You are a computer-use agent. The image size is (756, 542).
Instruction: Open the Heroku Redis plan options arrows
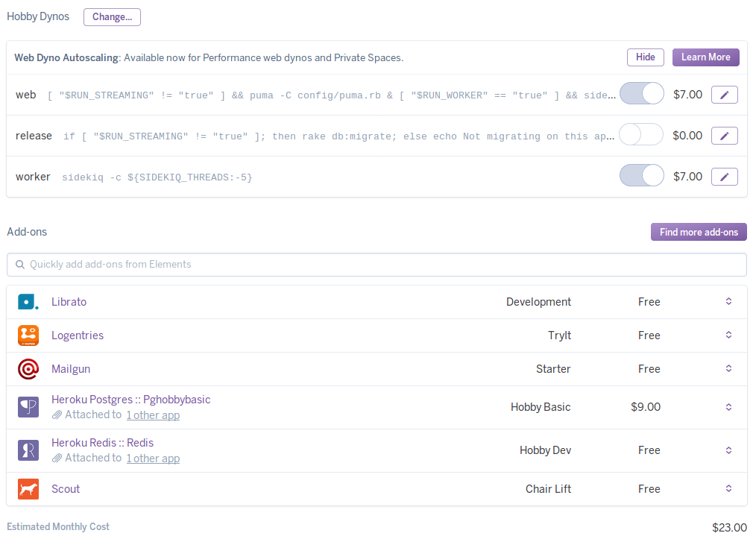[x=728, y=450]
